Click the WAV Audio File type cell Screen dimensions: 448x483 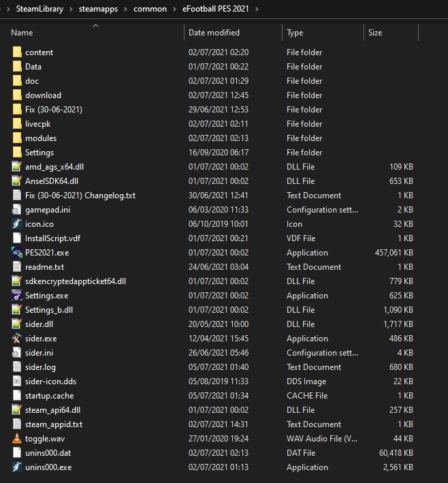[x=322, y=438]
